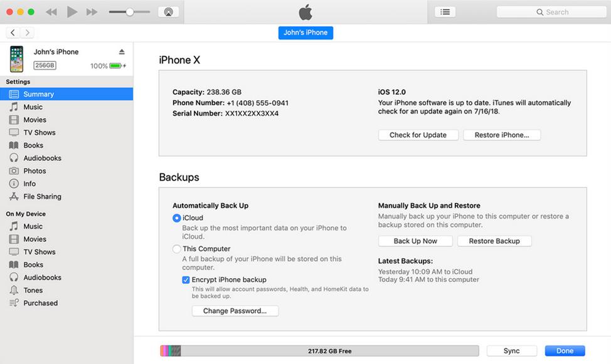Go back with the left chevron
The height and width of the screenshot is (364, 611).
[x=13, y=33]
